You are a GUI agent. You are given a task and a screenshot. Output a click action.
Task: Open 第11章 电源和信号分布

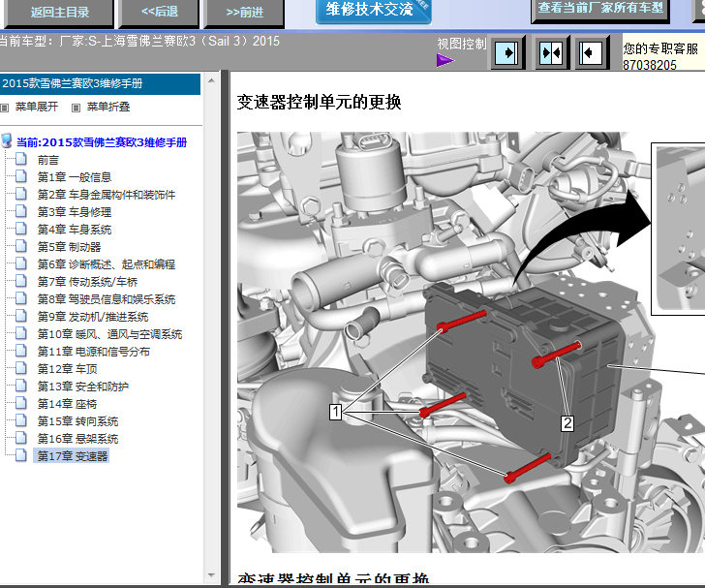click(x=94, y=352)
